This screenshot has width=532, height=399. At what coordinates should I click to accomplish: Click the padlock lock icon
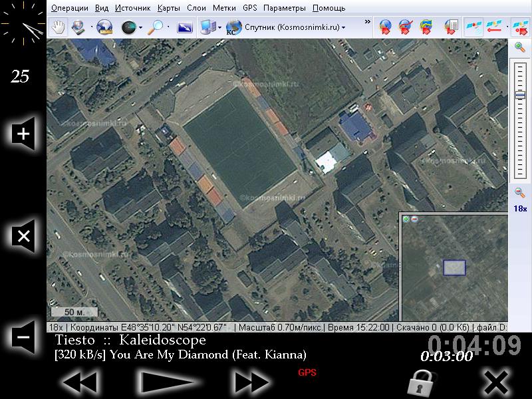click(420, 382)
